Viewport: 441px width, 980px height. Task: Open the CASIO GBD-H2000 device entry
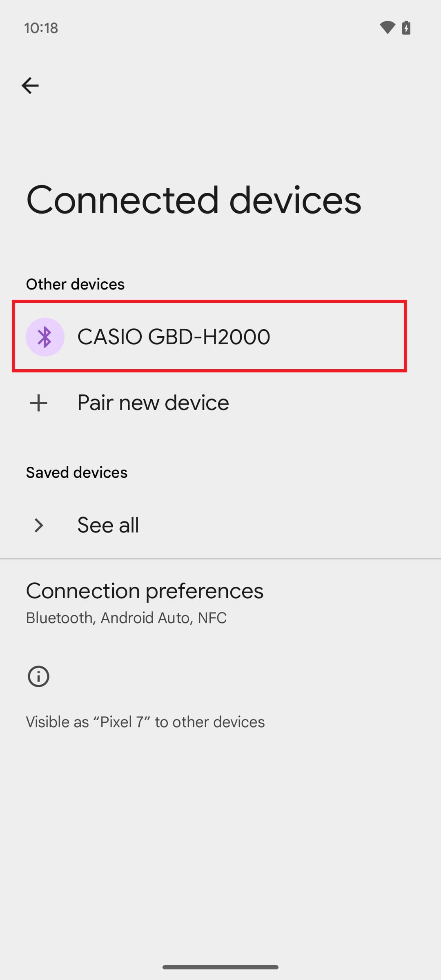(x=174, y=337)
